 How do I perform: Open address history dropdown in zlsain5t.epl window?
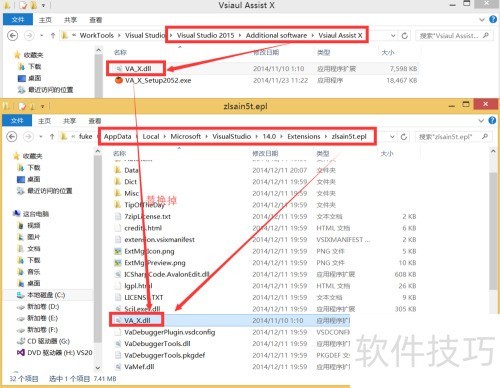(x=393, y=136)
